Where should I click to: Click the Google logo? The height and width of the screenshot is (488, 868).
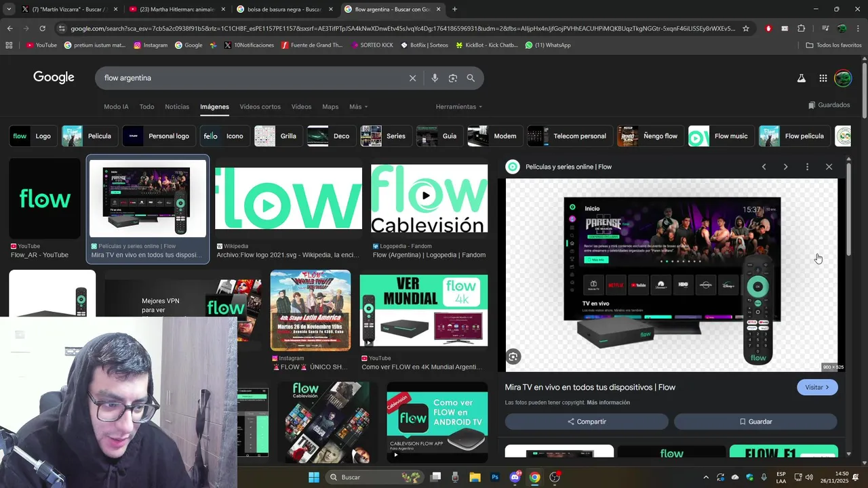pyautogui.click(x=54, y=78)
